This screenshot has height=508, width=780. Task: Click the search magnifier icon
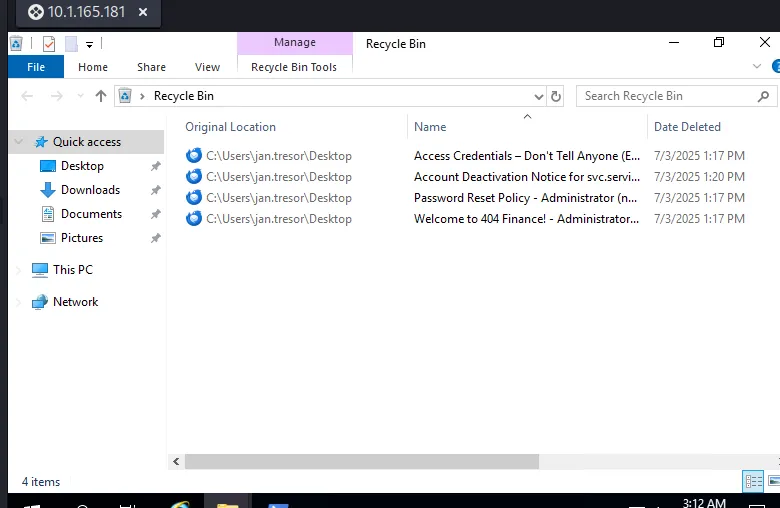tap(764, 96)
